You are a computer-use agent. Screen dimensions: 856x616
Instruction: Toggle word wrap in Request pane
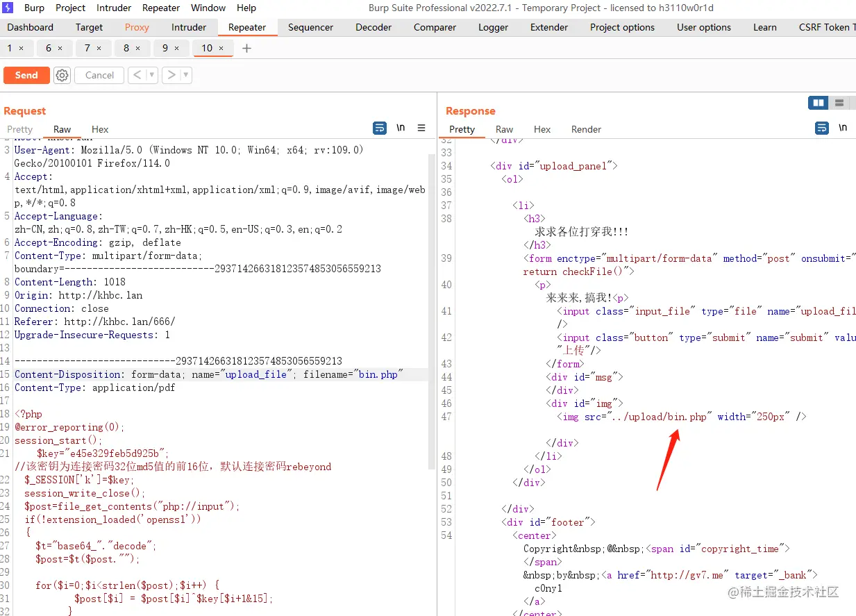pos(380,128)
